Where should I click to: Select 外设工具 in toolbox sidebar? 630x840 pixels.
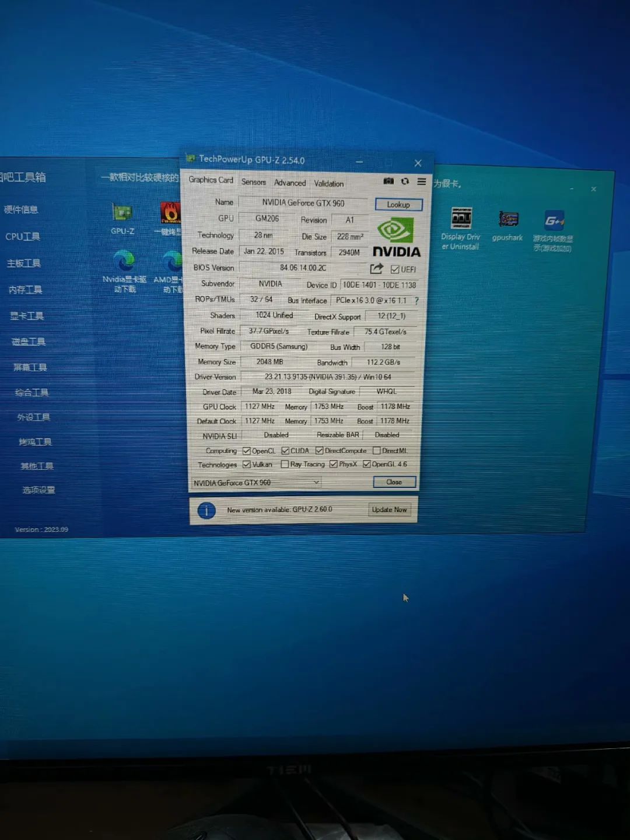point(34,417)
